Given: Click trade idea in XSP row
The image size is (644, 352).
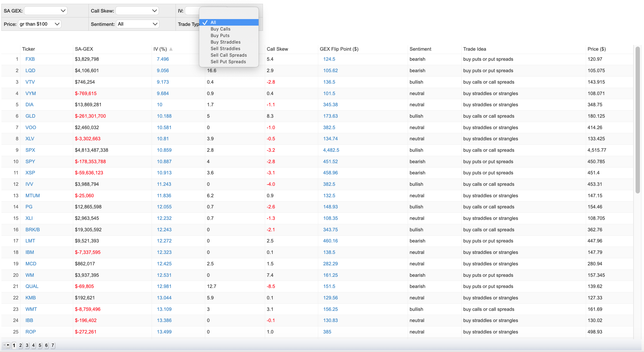Looking at the screenshot, I should point(488,173).
